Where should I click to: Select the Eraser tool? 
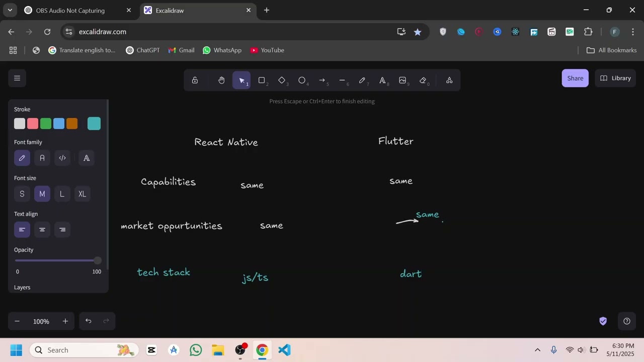click(x=423, y=80)
